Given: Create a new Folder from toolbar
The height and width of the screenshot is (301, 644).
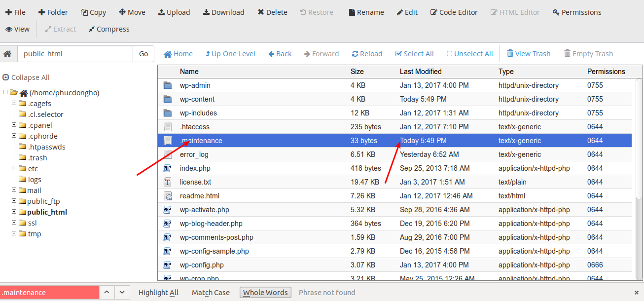Looking at the screenshot, I should coord(53,12).
